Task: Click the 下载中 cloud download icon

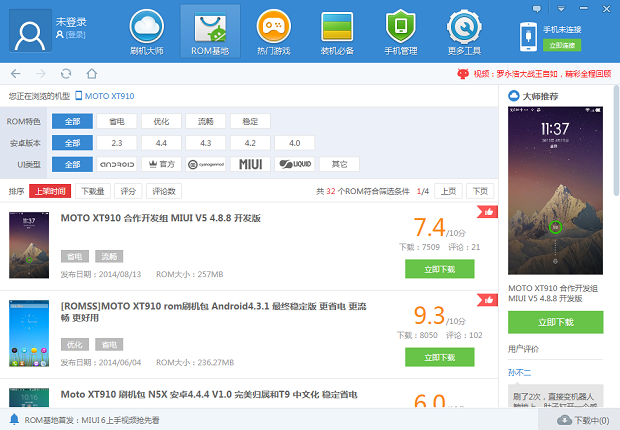Action: point(564,420)
